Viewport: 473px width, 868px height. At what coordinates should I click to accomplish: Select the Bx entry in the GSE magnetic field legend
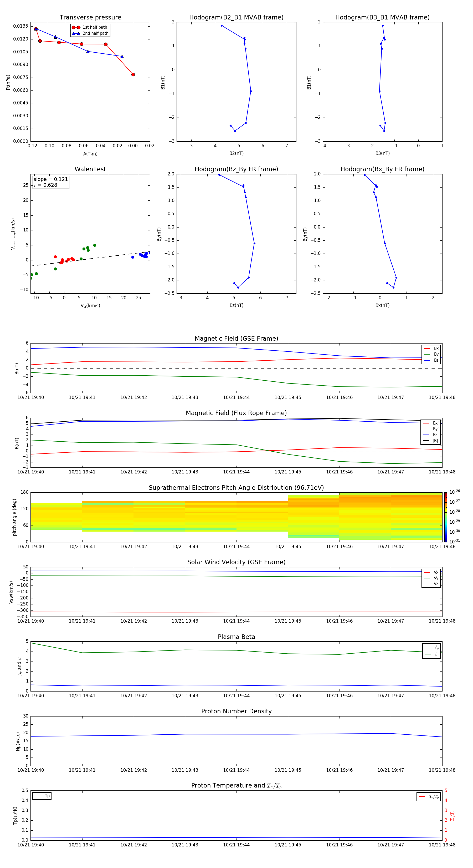point(431,349)
